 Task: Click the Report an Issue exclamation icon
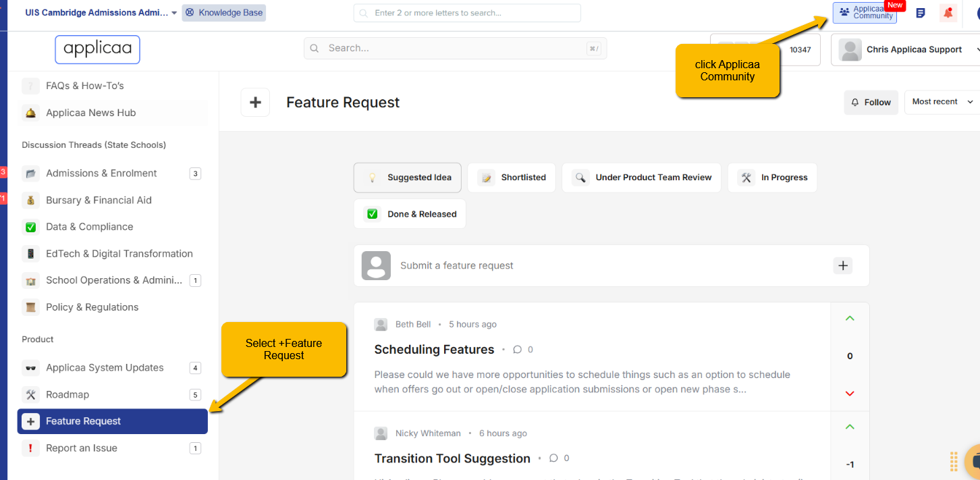click(x=30, y=448)
